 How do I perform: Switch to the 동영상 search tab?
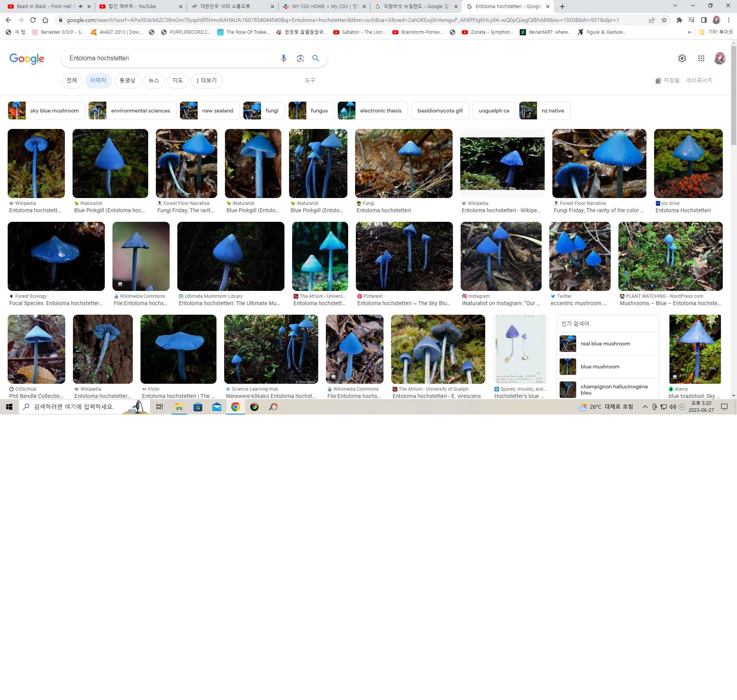point(127,81)
